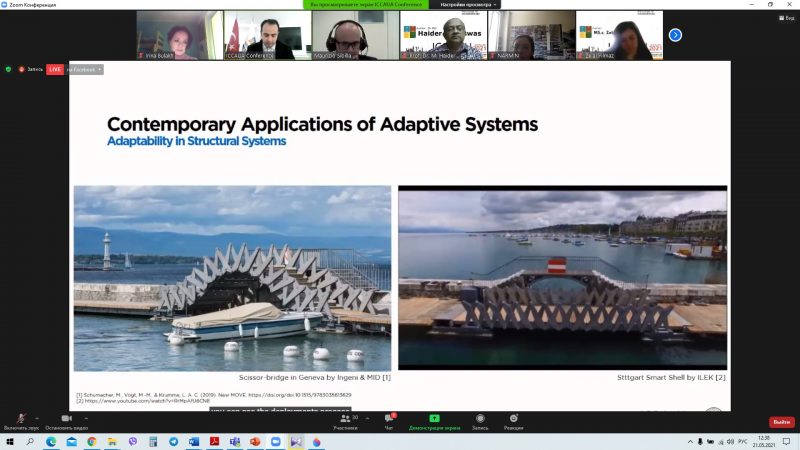The width and height of the screenshot is (800, 450).
Task: Launch Google Chrome from taskbar
Action: pyautogui.click(x=92, y=442)
